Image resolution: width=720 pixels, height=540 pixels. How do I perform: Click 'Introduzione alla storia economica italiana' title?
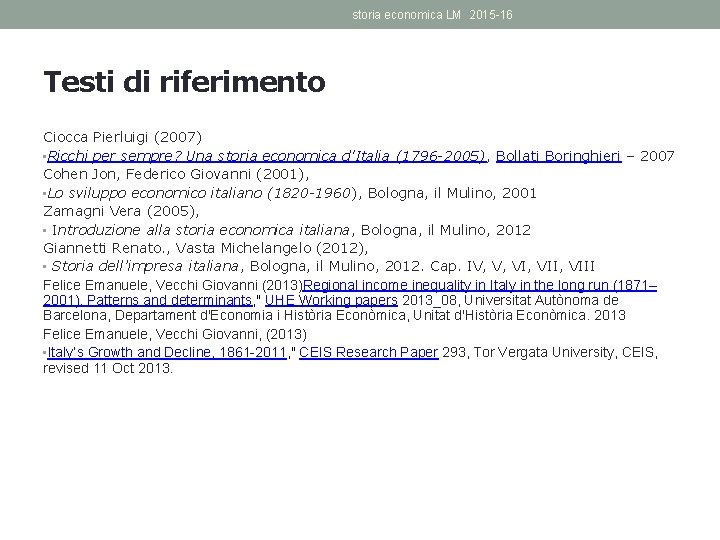[x=201, y=230]
